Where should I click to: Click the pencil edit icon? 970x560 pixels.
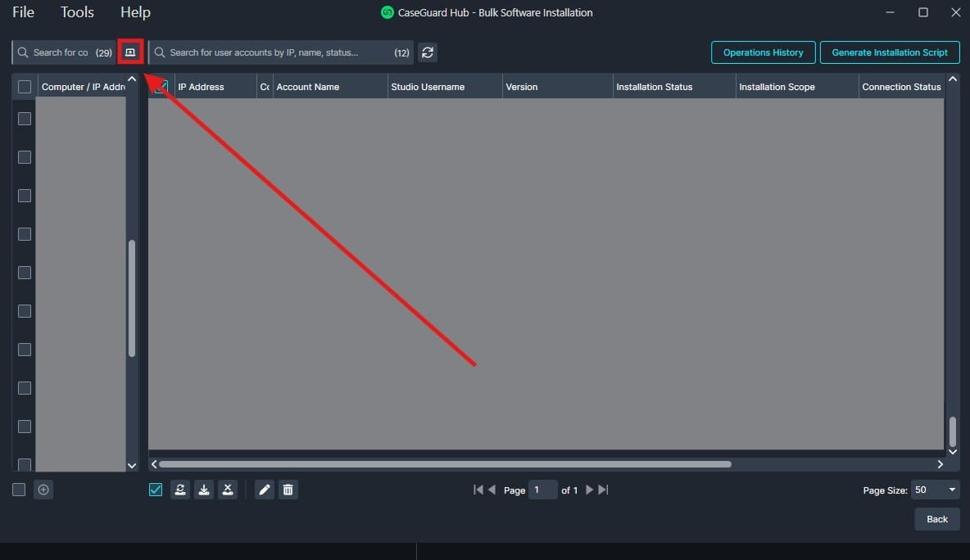(x=264, y=490)
